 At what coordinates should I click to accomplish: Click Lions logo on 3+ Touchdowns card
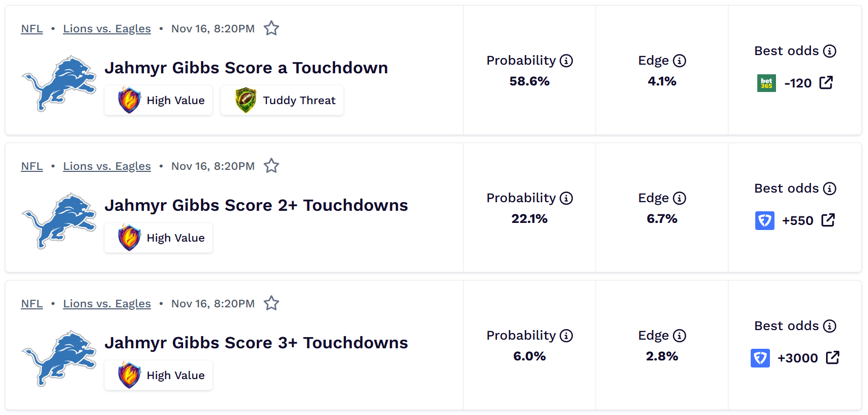tap(59, 358)
